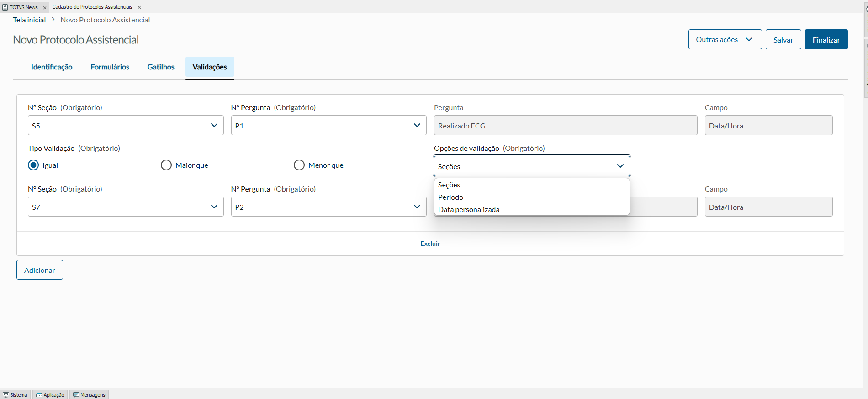Click the Sistema status bar icon
This screenshot has height=399, width=868.
pos(6,395)
